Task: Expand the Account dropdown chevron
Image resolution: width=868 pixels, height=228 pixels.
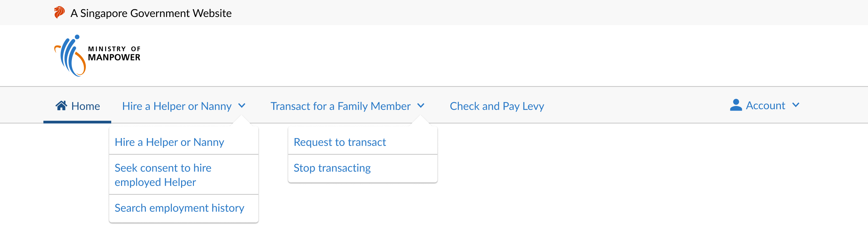Action: 796,105
